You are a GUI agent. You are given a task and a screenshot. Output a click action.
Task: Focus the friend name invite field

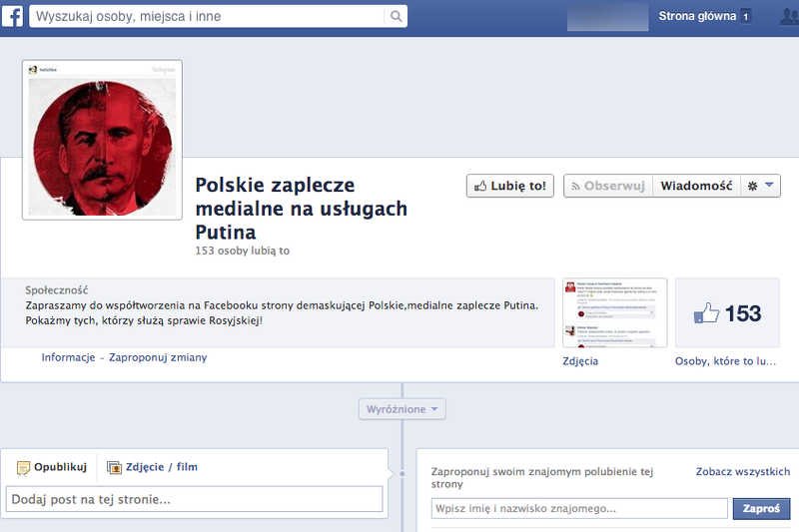[x=579, y=509]
